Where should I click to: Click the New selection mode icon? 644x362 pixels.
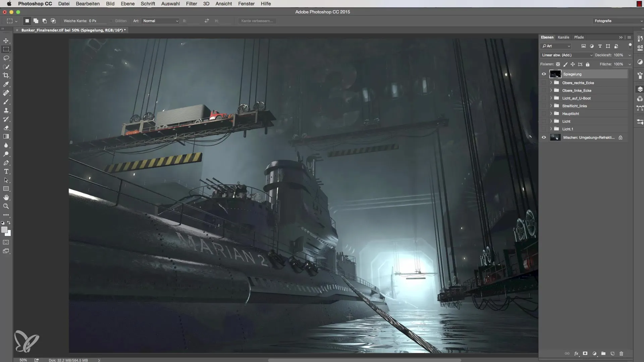click(x=27, y=21)
